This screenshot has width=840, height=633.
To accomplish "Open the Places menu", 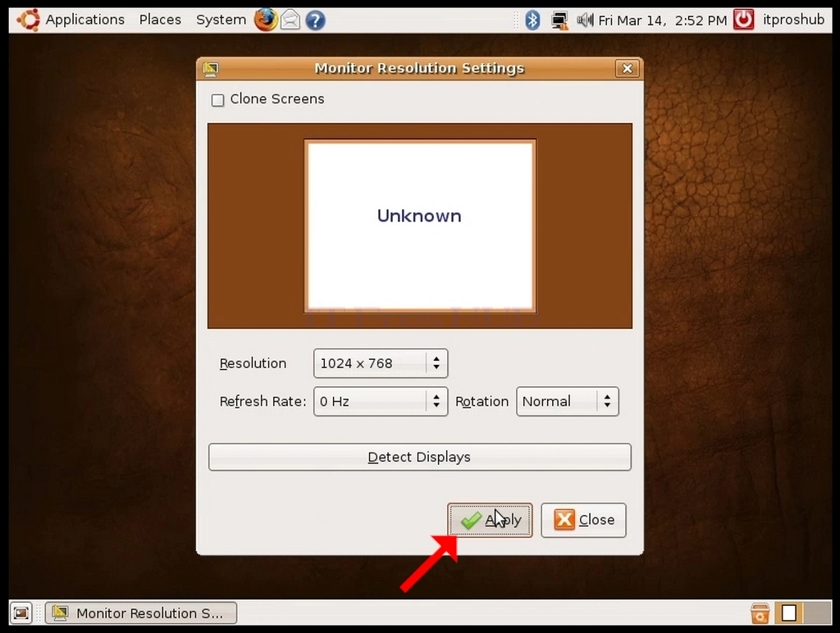I will 160,20.
